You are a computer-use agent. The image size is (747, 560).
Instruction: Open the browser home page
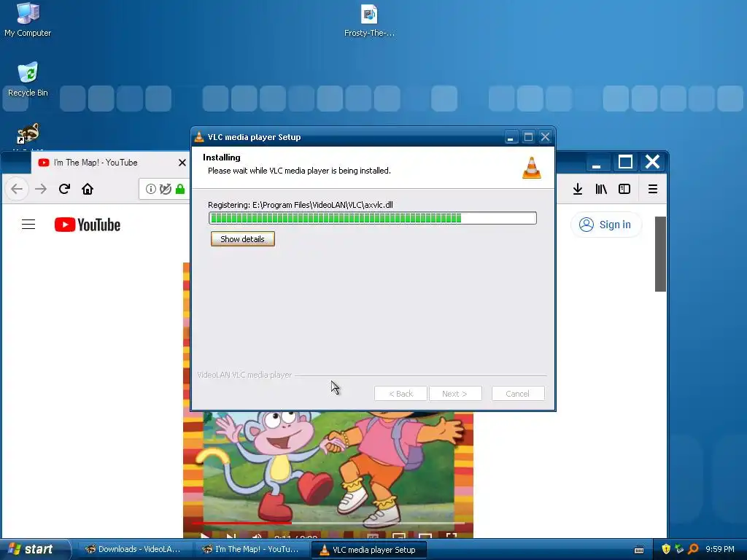point(88,189)
